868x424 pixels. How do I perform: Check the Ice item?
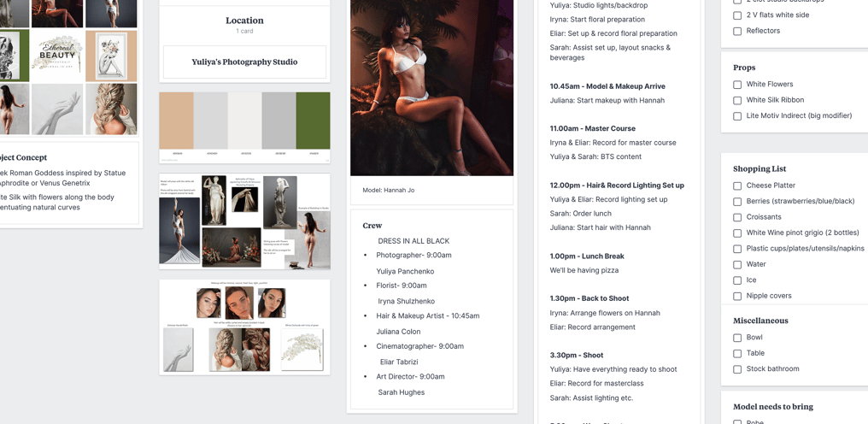[737, 280]
